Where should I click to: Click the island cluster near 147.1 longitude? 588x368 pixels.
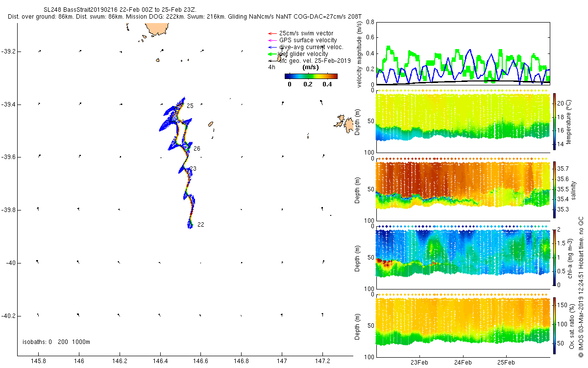(344, 124)
